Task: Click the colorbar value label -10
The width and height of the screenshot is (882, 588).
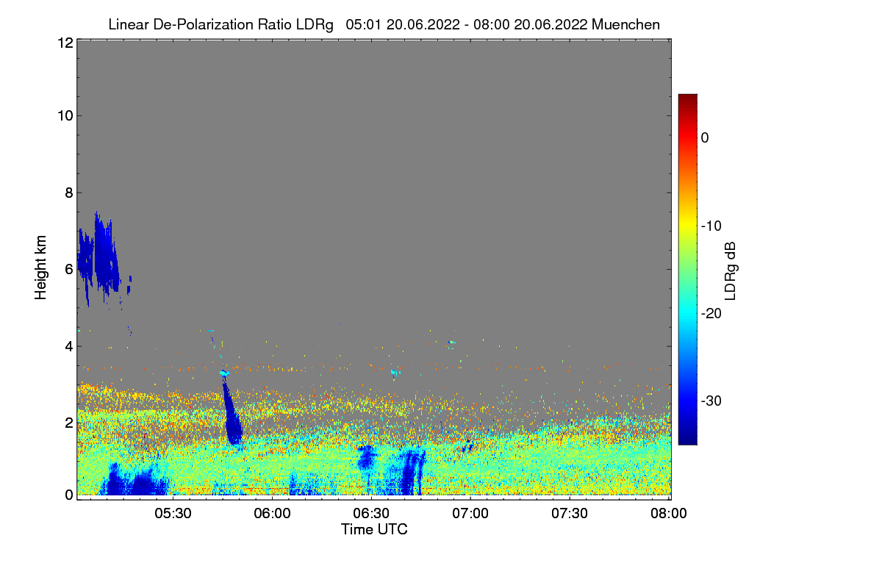Action: pos(710,226)
